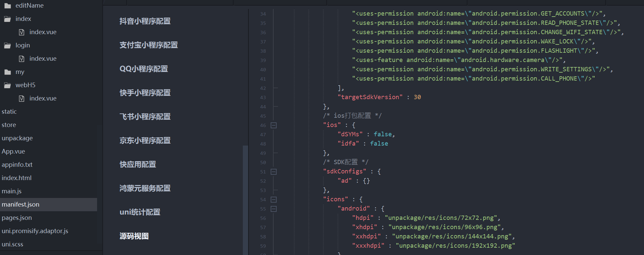Screen dimensions: 644x255
Task: Click the "icons" key on line 54
Action: pyautogui.click(x=336, y=199)
